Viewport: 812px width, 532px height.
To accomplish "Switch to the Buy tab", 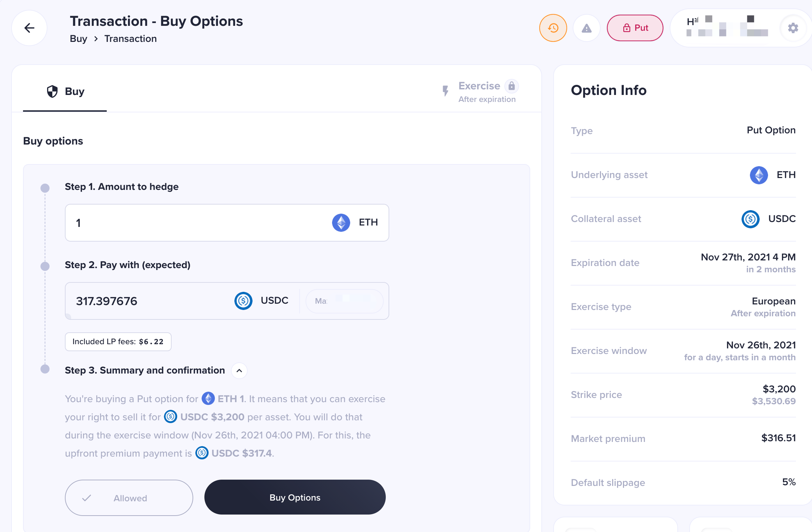I will tap(65, 91).
